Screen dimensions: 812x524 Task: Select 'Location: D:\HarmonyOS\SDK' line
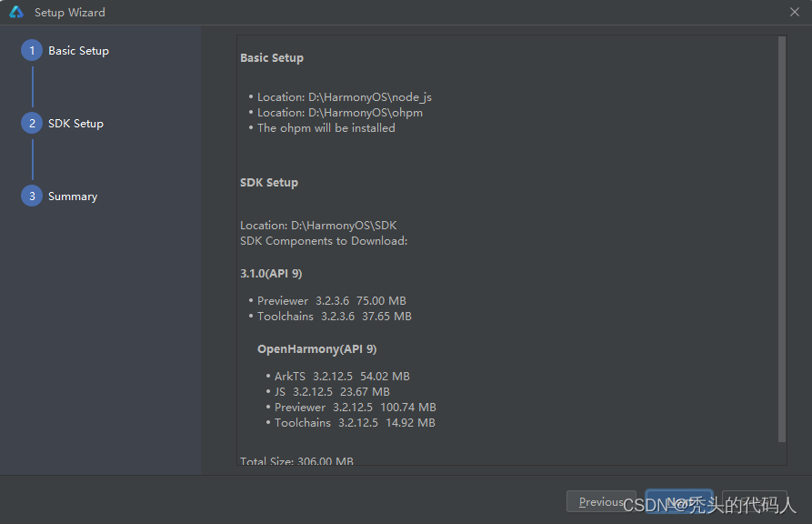(x=318, y=226)
